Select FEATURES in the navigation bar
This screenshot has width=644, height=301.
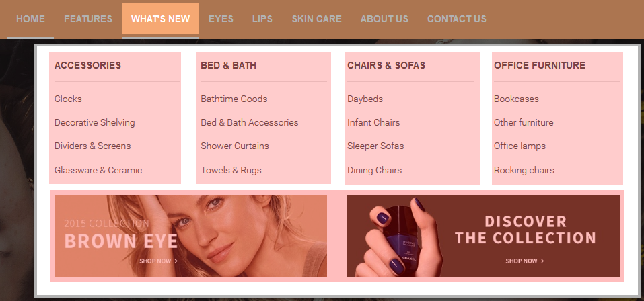coord(88,19)
